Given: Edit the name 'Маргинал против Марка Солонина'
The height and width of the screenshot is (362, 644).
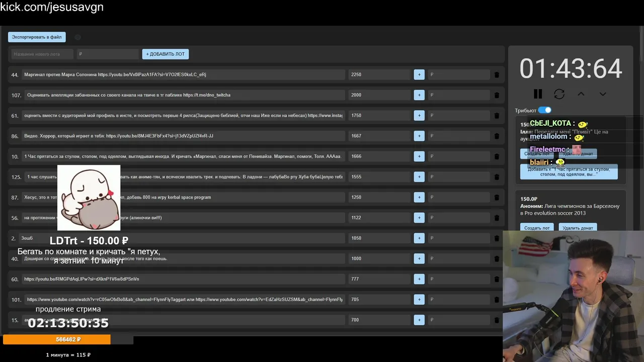Looking at the screenshot, I should click(x=183, y=74).
